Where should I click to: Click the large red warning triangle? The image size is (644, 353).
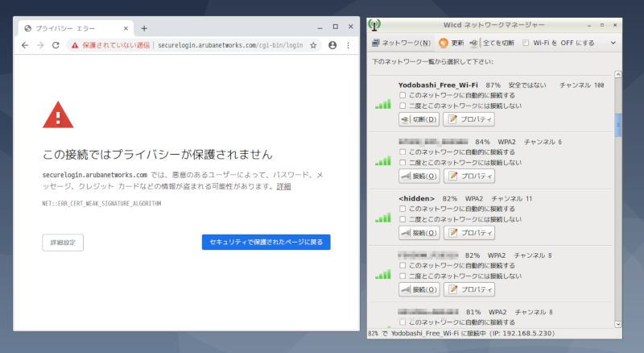tap(58, 114)
